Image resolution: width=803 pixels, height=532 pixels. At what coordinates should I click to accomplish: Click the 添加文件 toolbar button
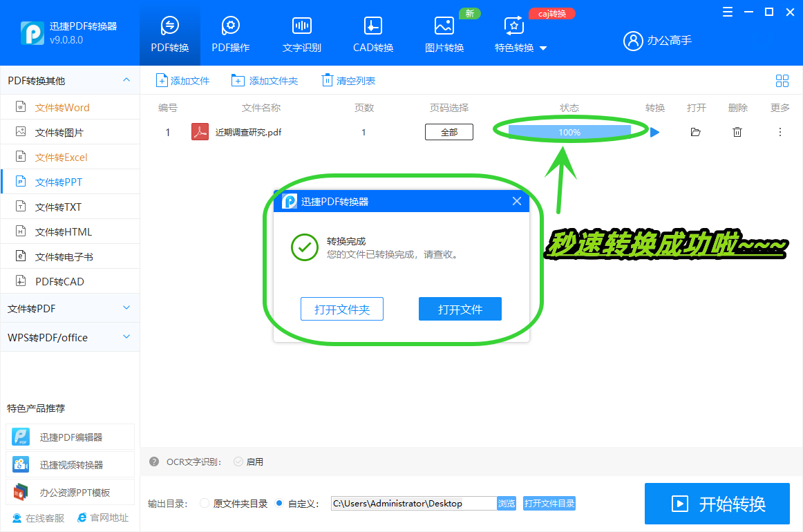(x=183, y=81)
